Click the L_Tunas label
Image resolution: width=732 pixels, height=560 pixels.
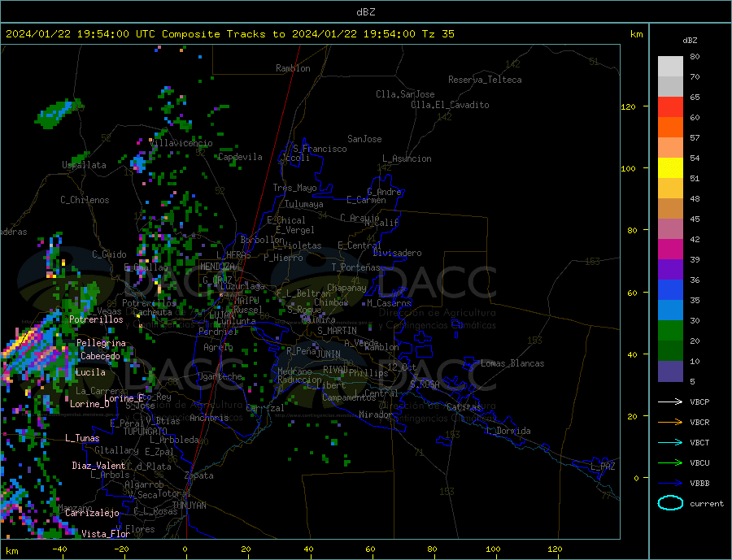click(x=82, y=438)
